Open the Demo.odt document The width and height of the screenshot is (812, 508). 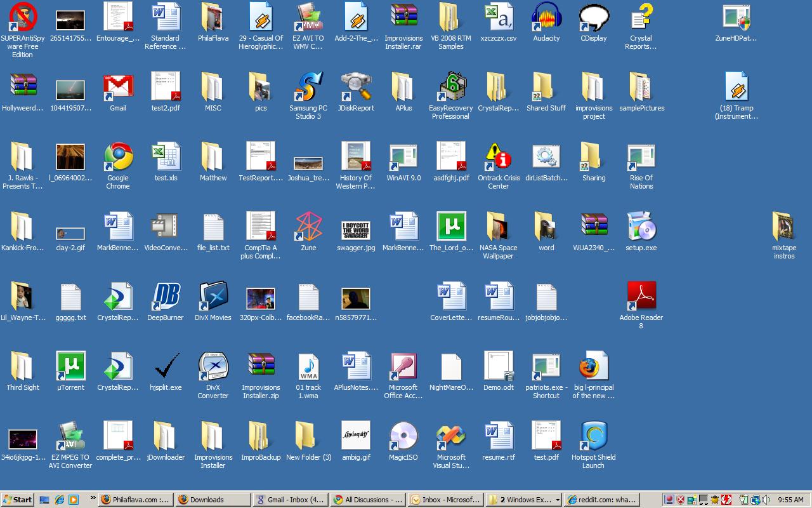499,366
